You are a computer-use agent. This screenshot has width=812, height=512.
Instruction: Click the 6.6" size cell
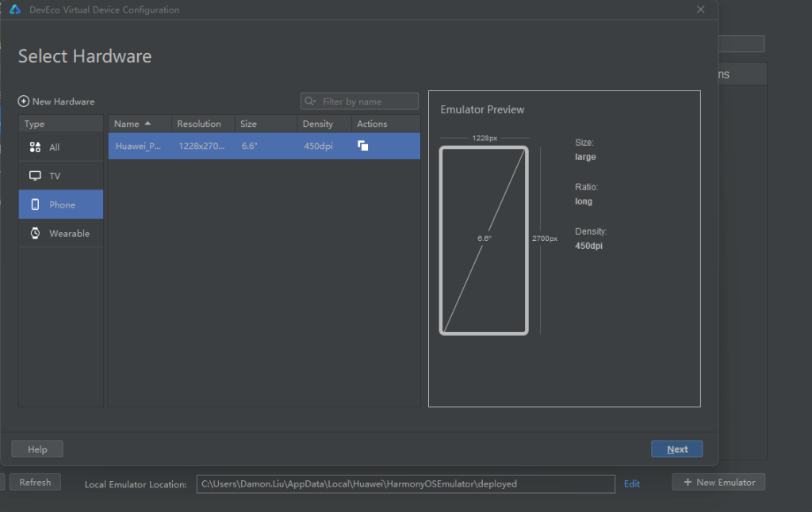(x=249, y=146)
